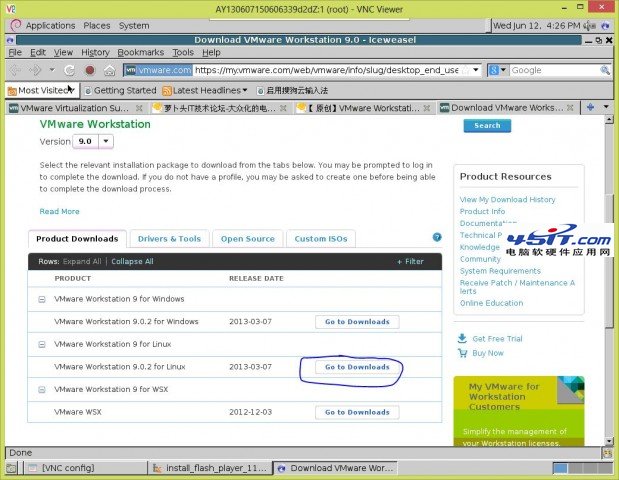
Task: Open a new tab with plus icon
Action: click(x=590, y=107)
